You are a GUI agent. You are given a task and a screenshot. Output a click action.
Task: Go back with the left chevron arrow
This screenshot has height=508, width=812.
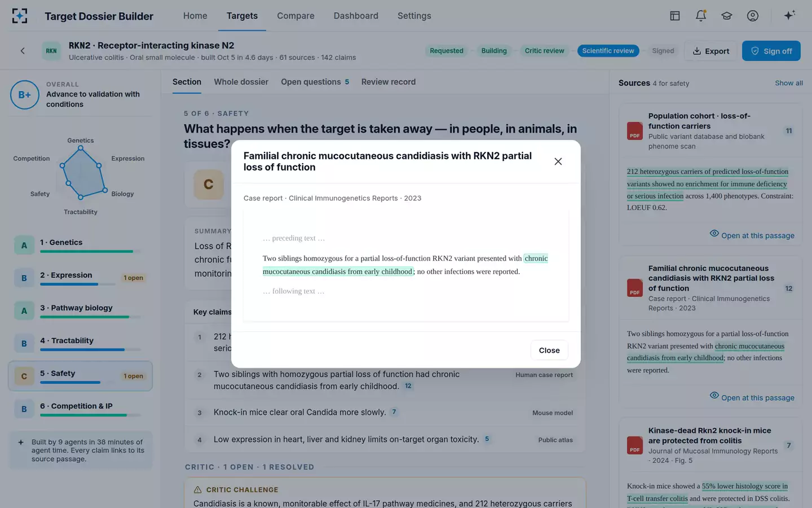click(23, 51)
